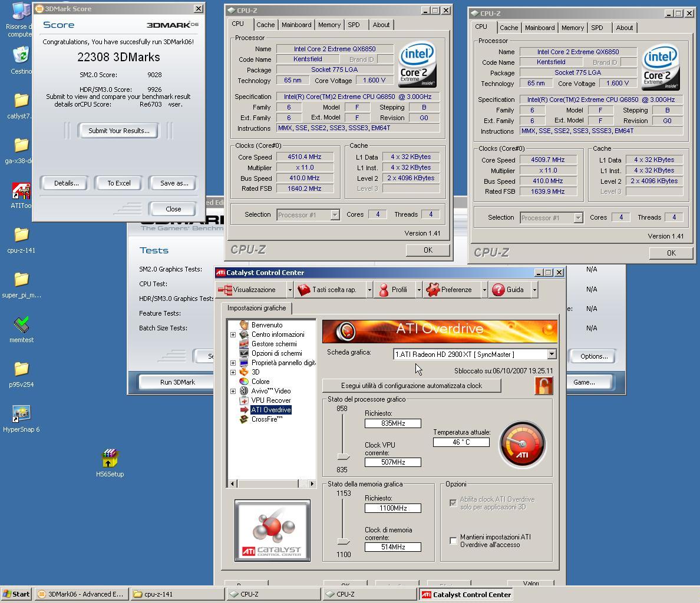Open Profili dropdown arrow

(419, 290)
